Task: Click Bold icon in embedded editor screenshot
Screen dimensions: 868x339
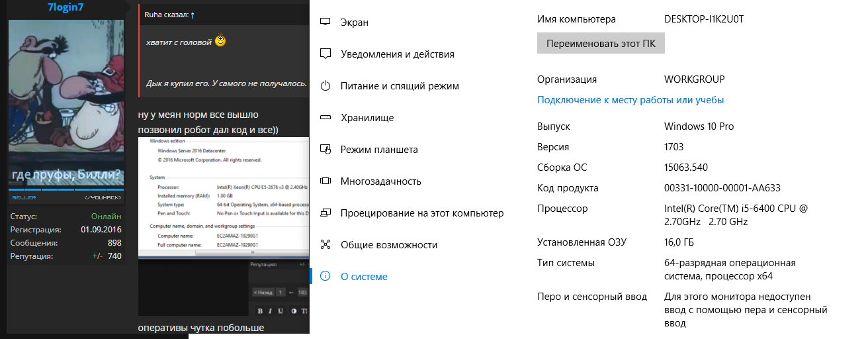Action: click(x=261, y=311)
